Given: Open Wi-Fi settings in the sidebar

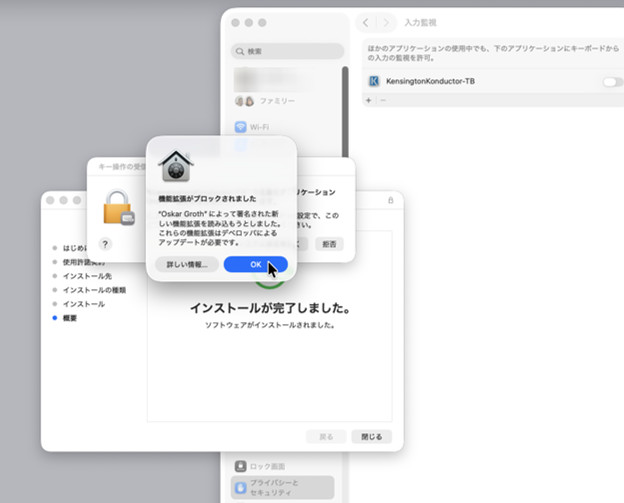Looking at the screenshot, I should pos(257,127).
